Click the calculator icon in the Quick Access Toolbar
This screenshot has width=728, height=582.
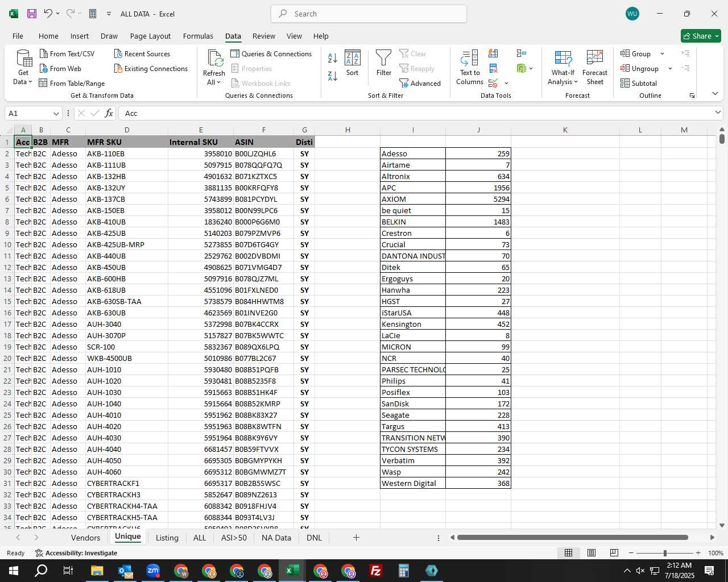93,14
